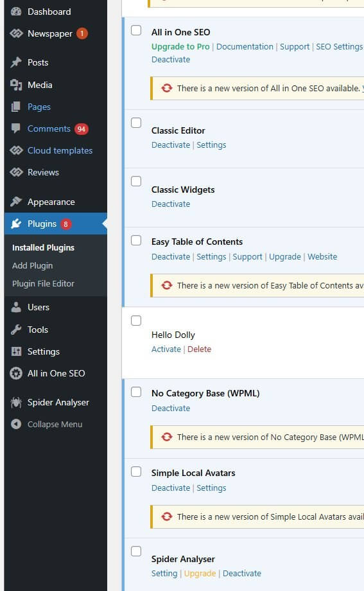364x591 pixels.
Task: Check the No Category Base (WPML) checkbox
Action: pyautogui.click(x=136, y=392)
